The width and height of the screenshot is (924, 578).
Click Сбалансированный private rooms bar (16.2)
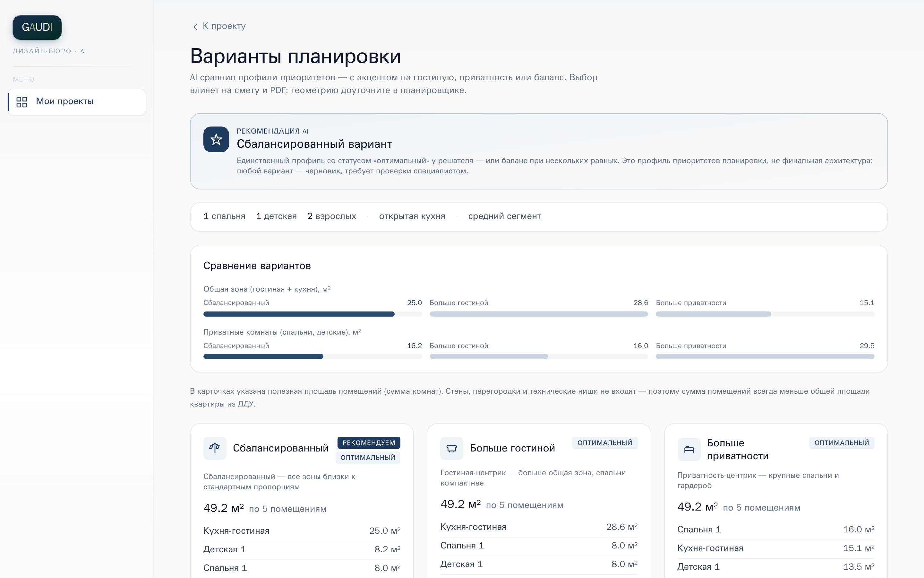tap(312, 357)
